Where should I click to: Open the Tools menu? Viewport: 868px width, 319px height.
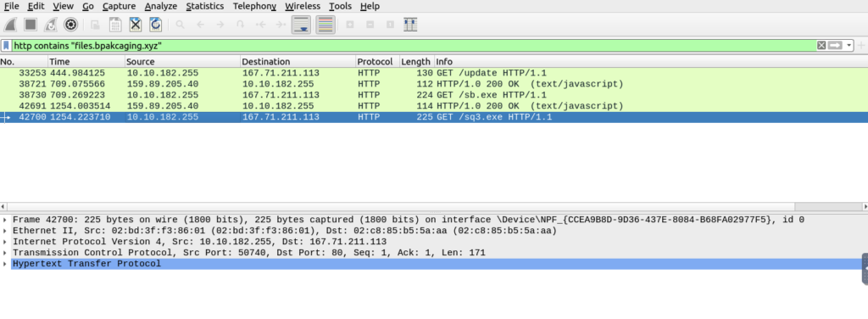[x=340, y=6]
